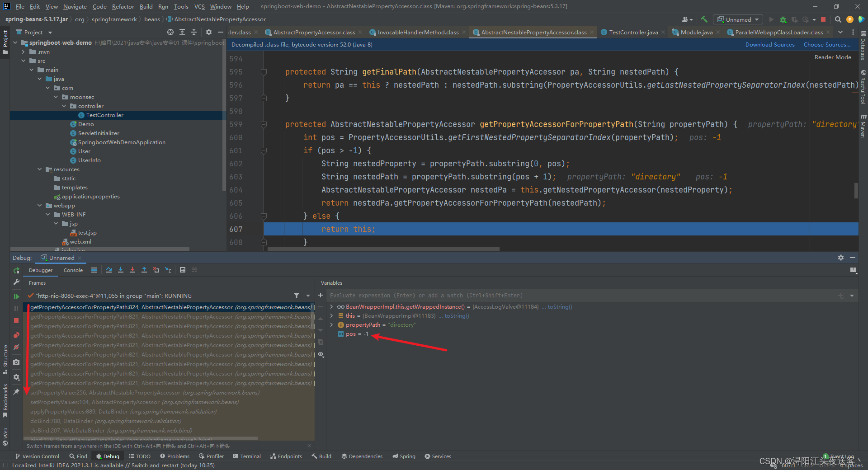The width and height of the screenshot is (868, 470).
Task: Click the camera thread dump icon
Action: 16,362
